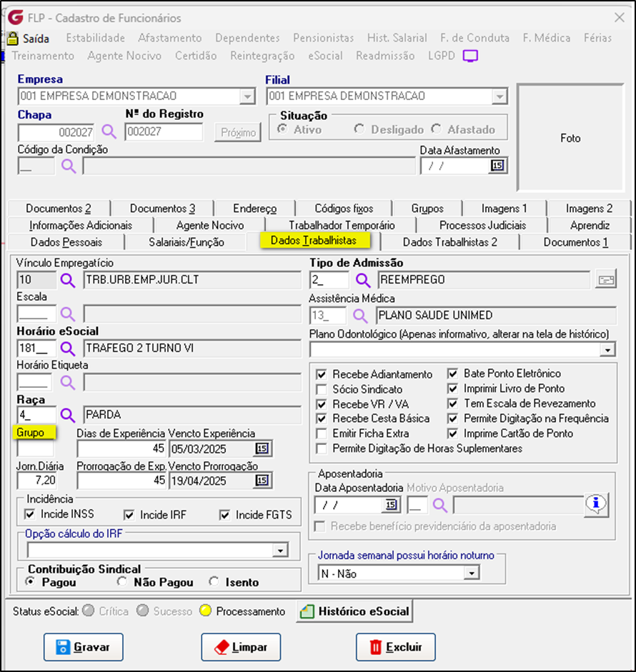Search Vínculo Empregatício with magnifier icon

[68, 280]
